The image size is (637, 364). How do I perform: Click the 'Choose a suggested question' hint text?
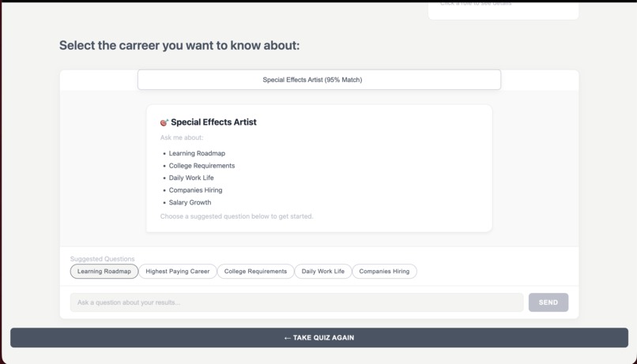(236, 216)
